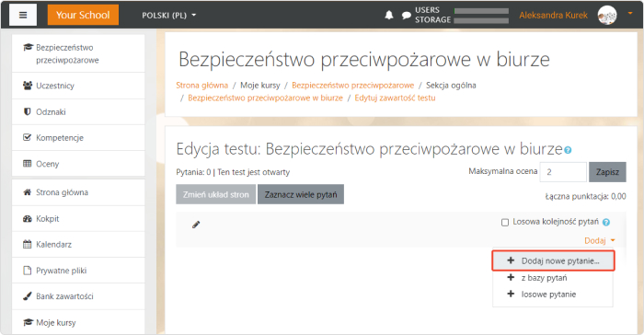Click first Bezpieczeństwo przeciwpożarowe breadcrumb link
This screenshot has height=335, width=644.
(352, 85)
